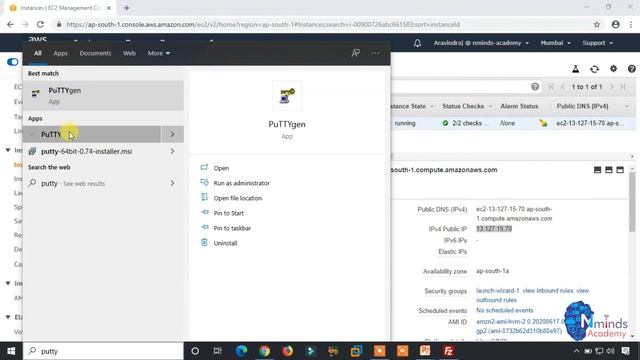The image size is (640, 360).
Task: Open search panel ellipsis options
Action: 375,53
